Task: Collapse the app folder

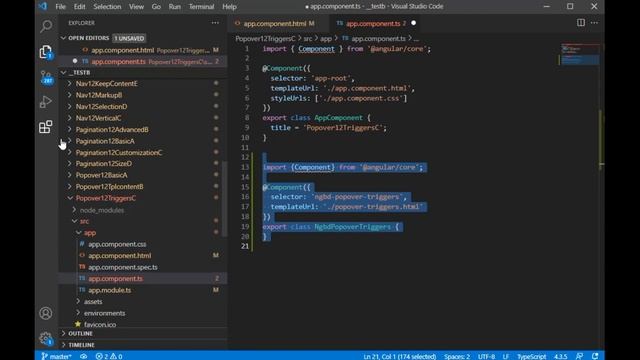Action: tap(78, 233)
